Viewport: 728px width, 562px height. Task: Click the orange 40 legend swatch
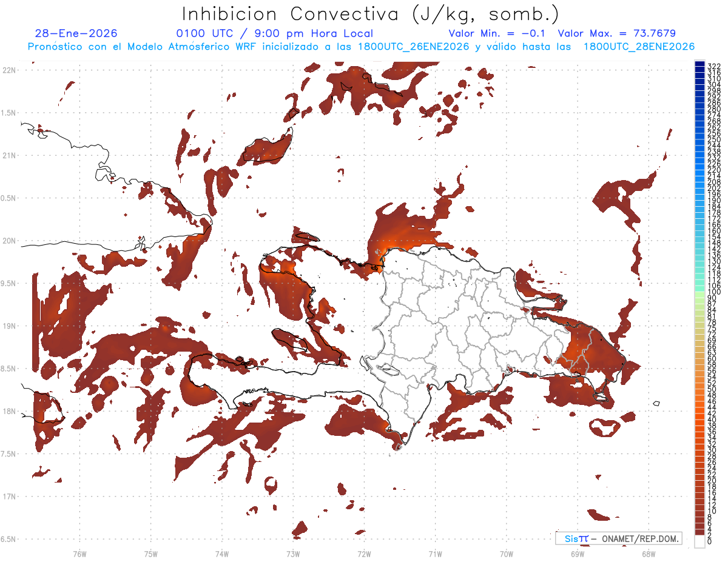point(699,416)
